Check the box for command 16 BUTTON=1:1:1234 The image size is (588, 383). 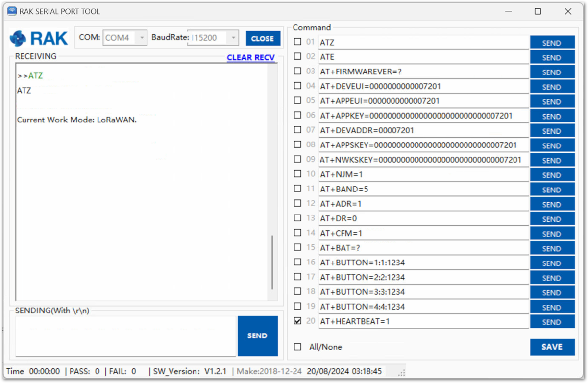pyautogui.click(x=297, y=263)
